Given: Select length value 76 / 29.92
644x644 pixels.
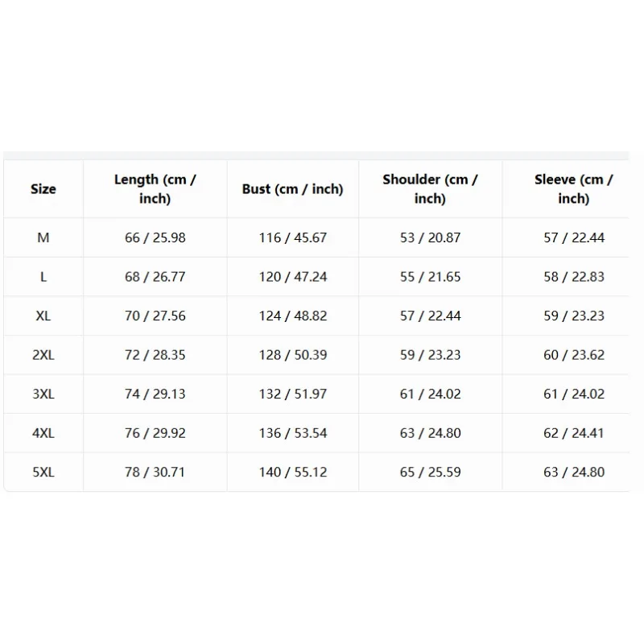Looking at the screenshot, I should 155,433.
